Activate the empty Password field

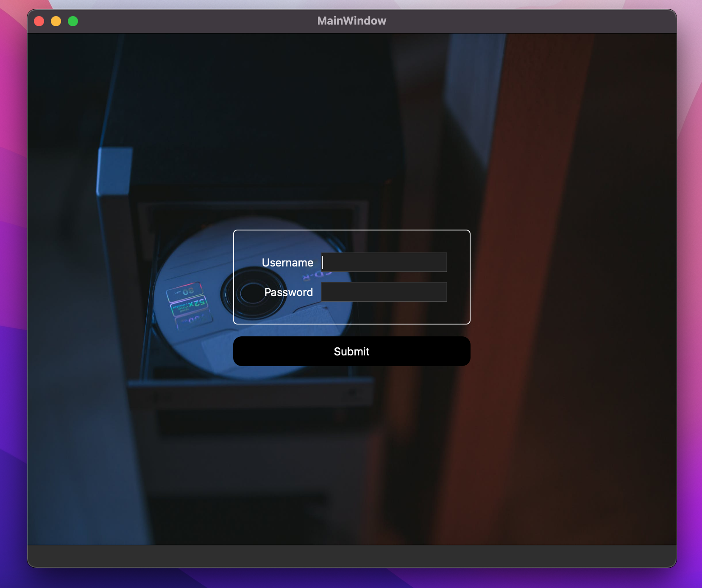384,291
